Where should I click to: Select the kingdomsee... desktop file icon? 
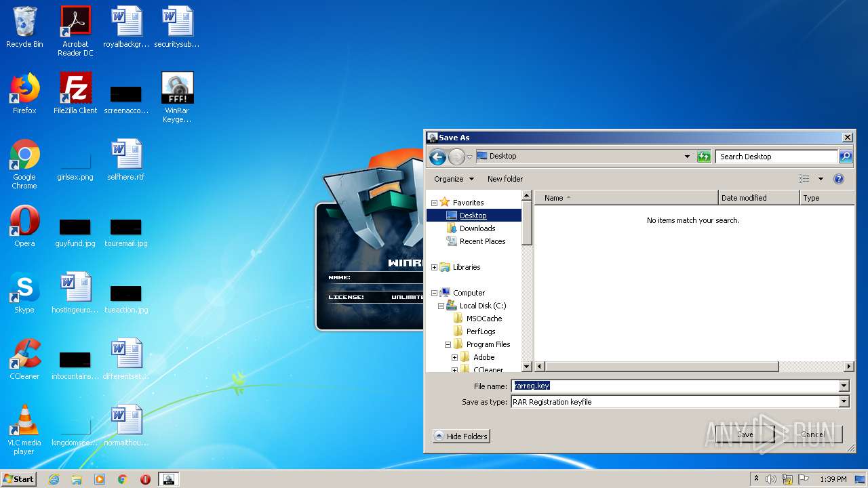[75, 430]
